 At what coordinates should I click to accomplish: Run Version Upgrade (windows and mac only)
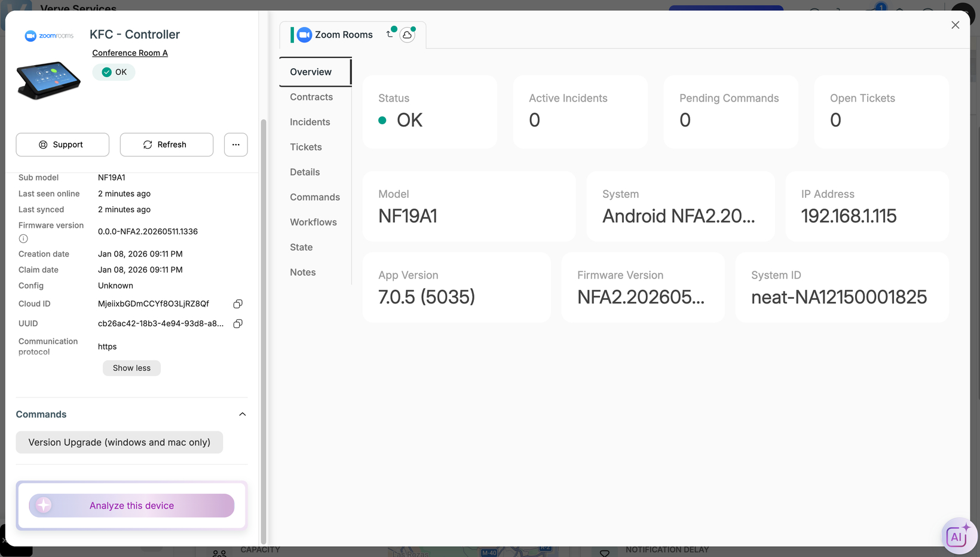pos(120,442)
